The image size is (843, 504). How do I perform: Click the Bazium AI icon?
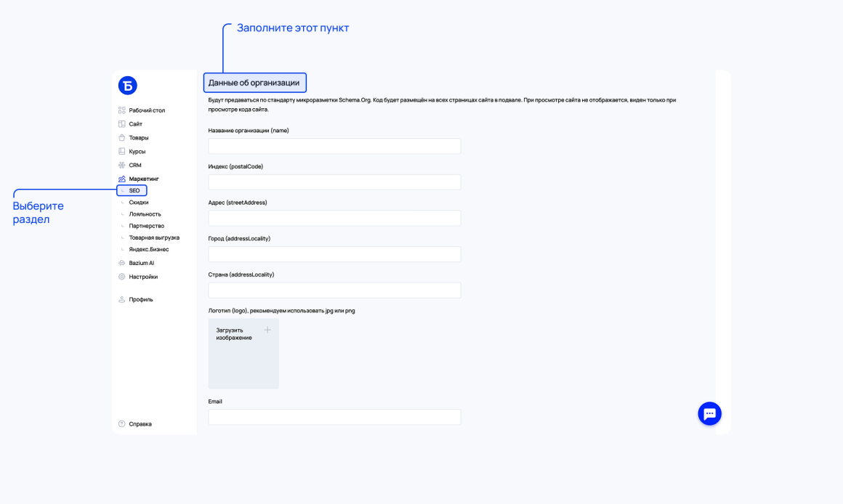[122, 263]
